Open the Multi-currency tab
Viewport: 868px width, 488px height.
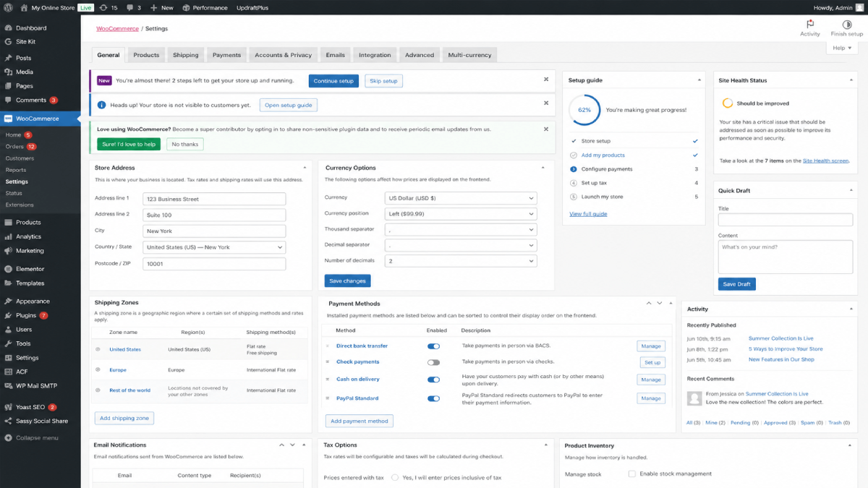pos(469,55)
